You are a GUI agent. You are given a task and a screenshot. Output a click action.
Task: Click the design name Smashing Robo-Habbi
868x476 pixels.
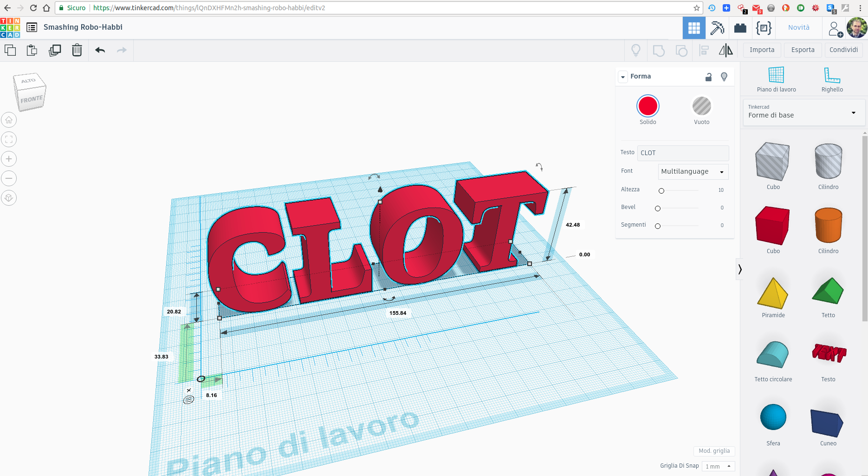pyautogui.click(x=83, y=27)
